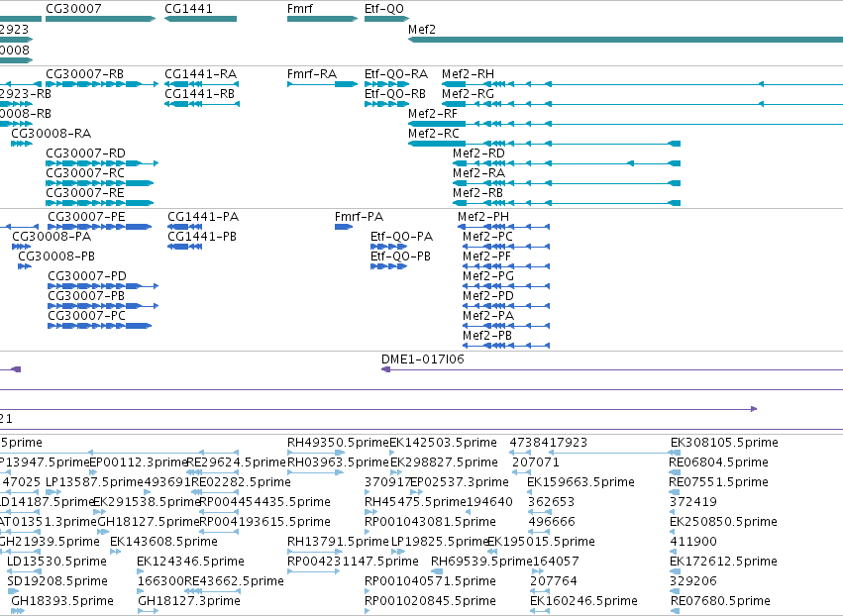
Task: Click transcript CG30007-RE
Action: pos(99,203)
